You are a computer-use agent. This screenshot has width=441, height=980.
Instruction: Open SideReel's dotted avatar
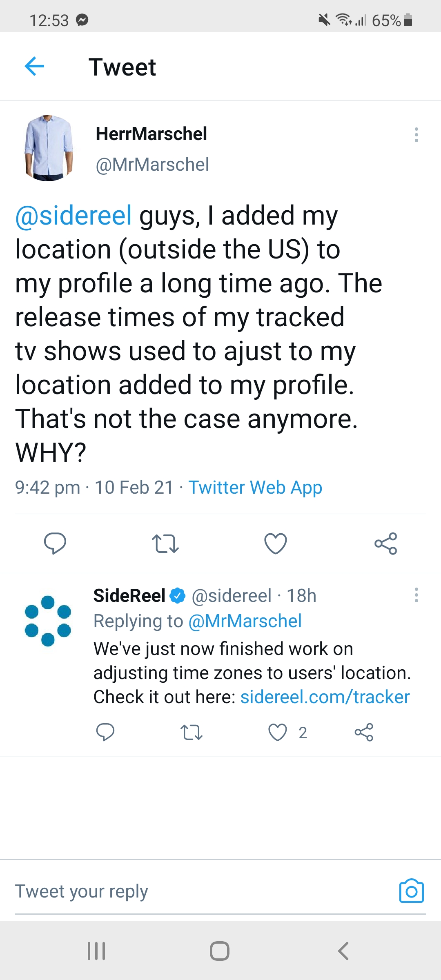click(48, 621)
